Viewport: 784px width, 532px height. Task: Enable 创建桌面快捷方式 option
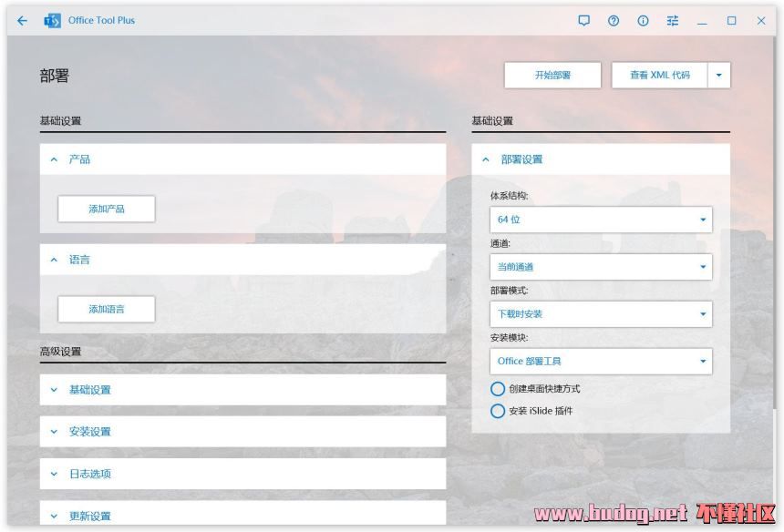click(x=498, y=389)
